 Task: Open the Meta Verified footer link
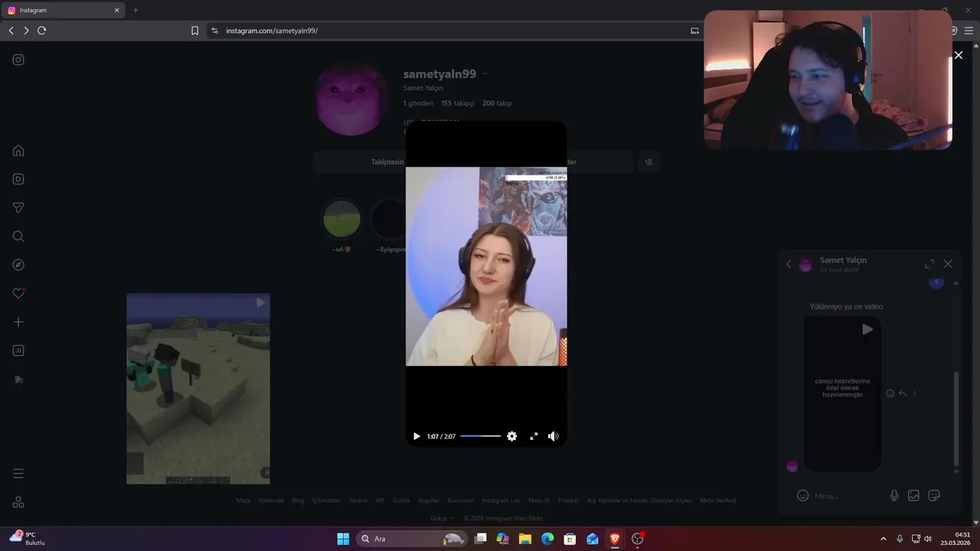(718, 500)
